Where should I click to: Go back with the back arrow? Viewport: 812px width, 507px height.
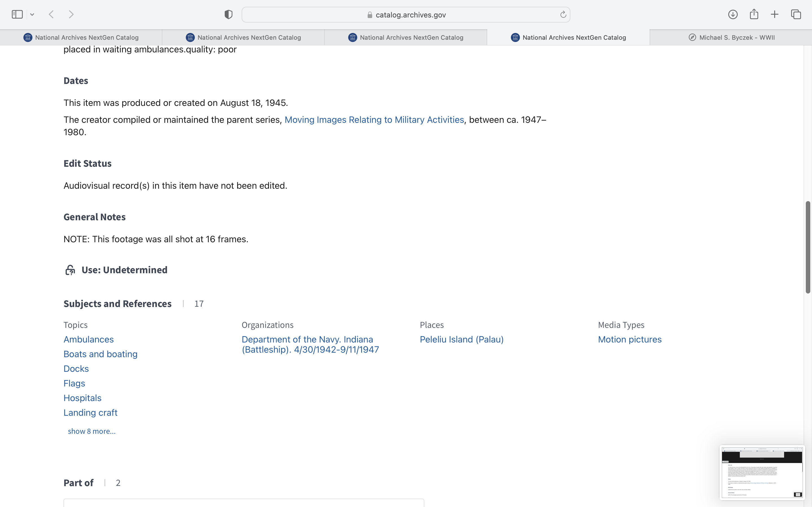(51, 14)
